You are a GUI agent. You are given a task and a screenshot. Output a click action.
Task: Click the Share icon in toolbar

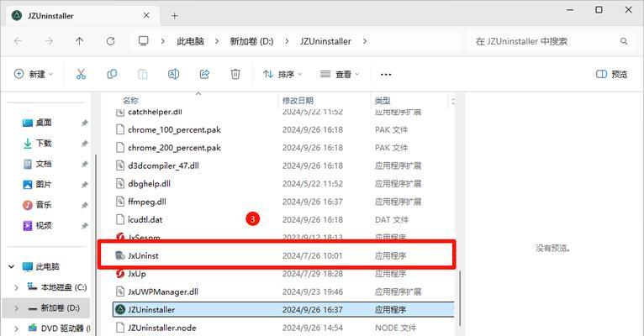click(x=204, y=74)
